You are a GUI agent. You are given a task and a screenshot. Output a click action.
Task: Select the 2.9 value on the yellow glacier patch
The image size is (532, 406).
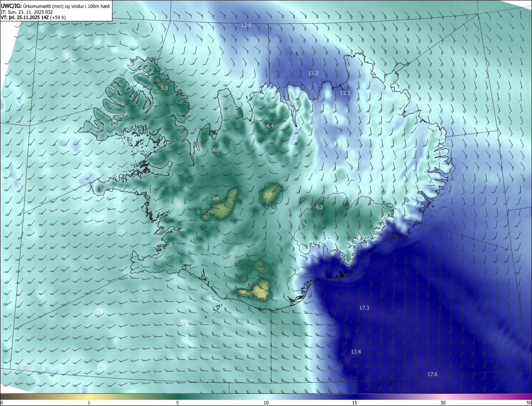[x=216, y=198]
